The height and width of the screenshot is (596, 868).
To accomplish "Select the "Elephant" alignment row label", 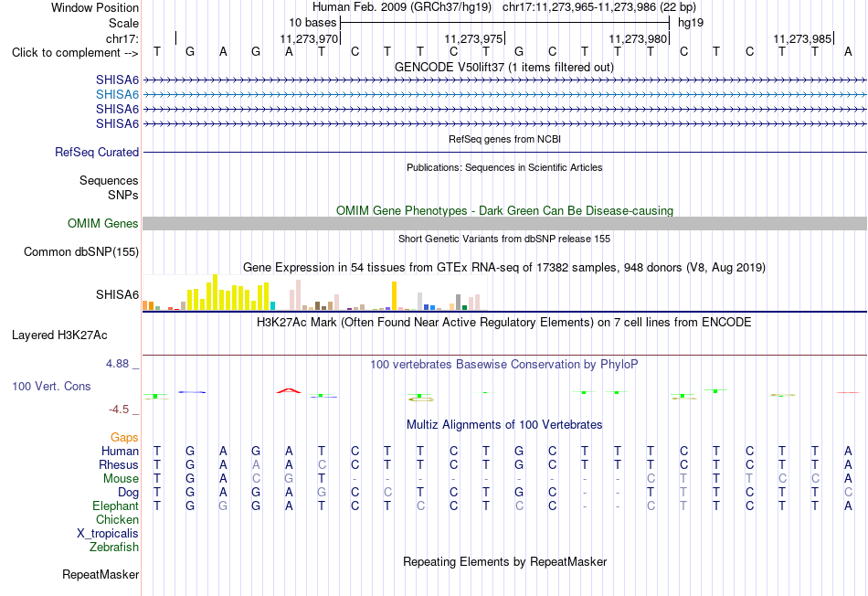I will click(115, 506).
